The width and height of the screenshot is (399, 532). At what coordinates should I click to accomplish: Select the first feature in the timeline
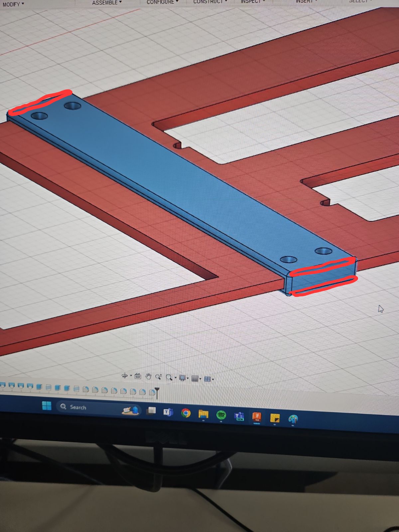[3, 386]
